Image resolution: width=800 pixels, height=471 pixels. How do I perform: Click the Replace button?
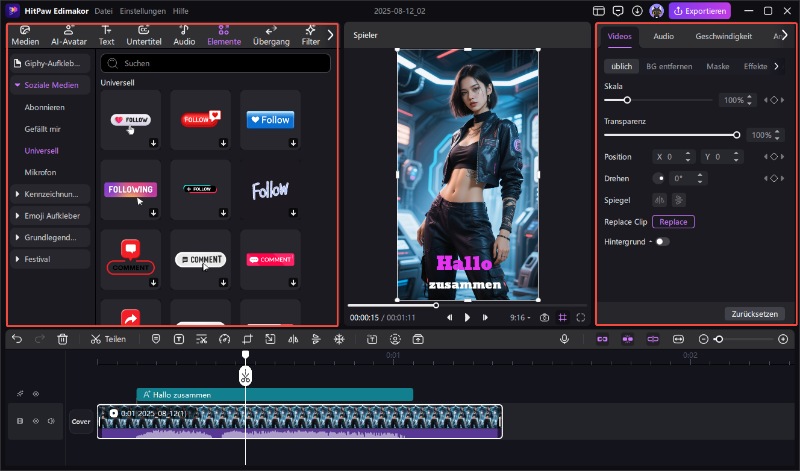[673, 222]
